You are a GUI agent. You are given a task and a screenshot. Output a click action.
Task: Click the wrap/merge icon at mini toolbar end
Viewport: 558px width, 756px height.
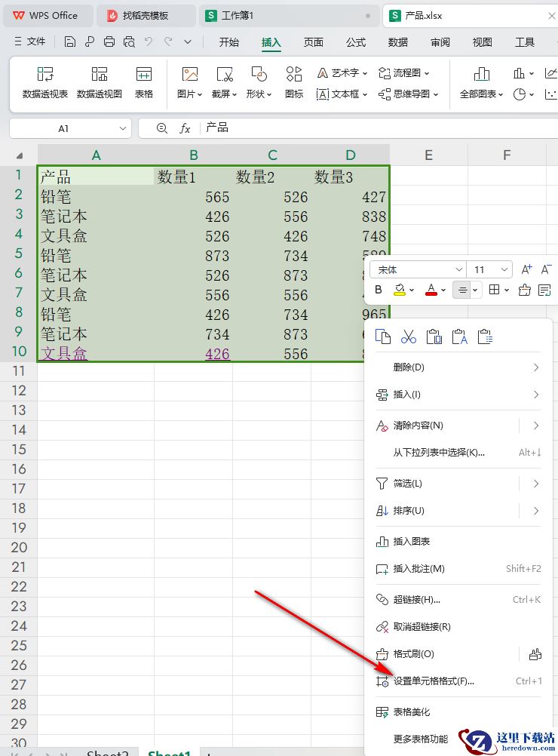[x=544, y=290]
